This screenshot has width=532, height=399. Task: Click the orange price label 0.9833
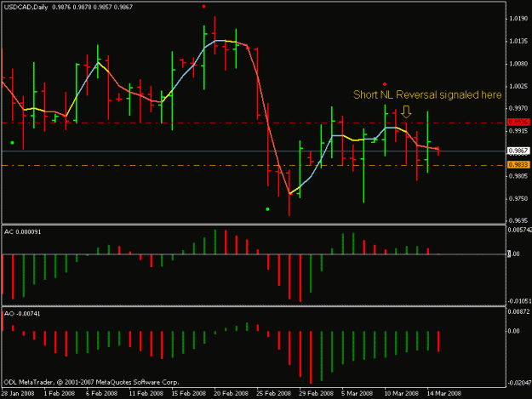pos(518,165)
